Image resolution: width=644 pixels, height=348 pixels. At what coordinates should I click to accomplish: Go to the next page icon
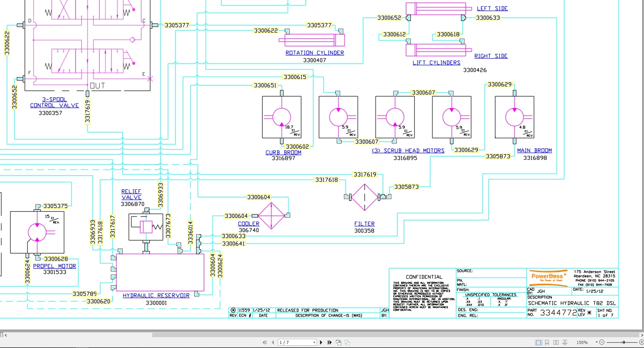click(x=321, y=342)
